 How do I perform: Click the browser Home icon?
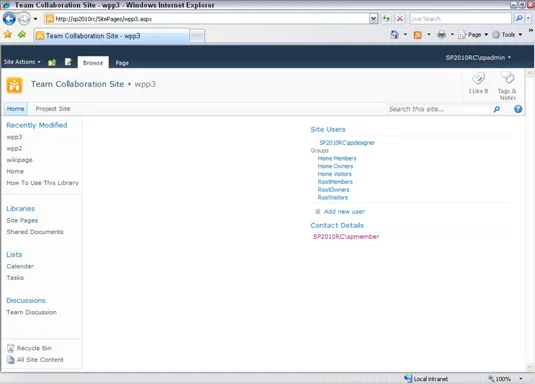pyautogui.click(x=395, y=34)
